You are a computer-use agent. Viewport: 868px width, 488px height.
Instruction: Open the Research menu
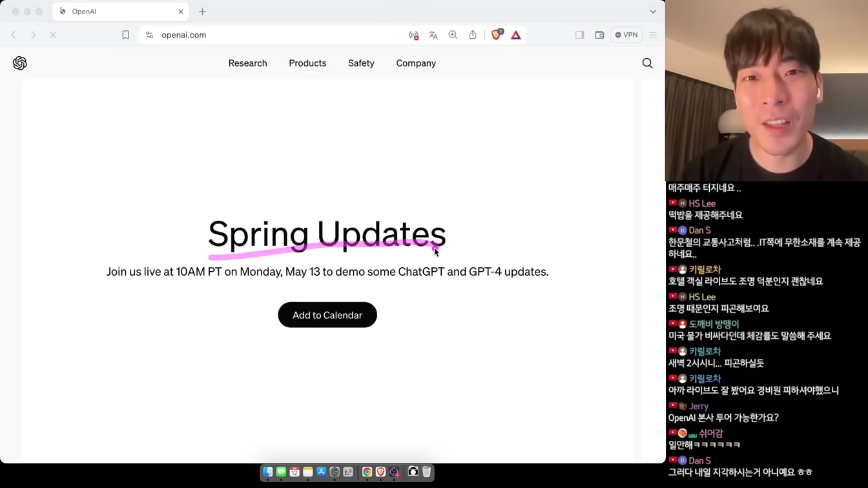click(247, 63)
